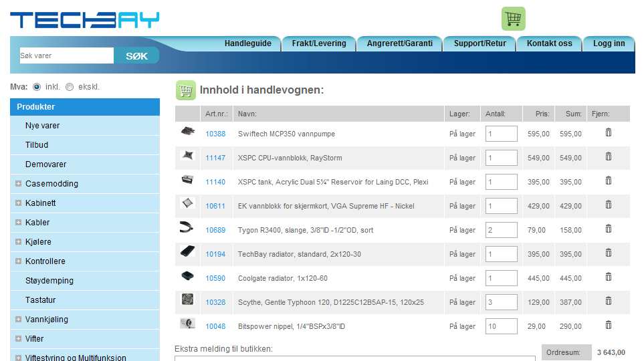
Task: Delete TechBay radiator 2x120-30 row
Action: point(609,253)
